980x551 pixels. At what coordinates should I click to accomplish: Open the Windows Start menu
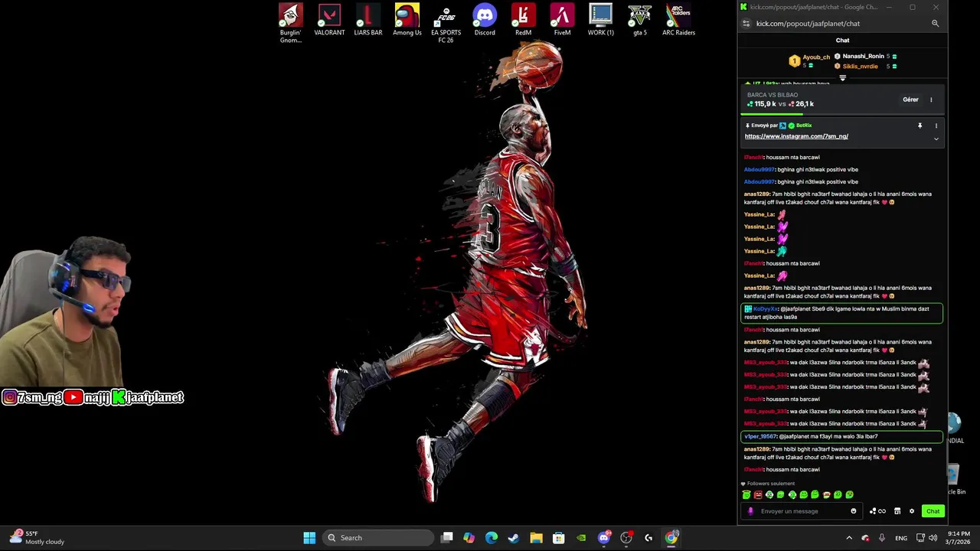point(309,538)
